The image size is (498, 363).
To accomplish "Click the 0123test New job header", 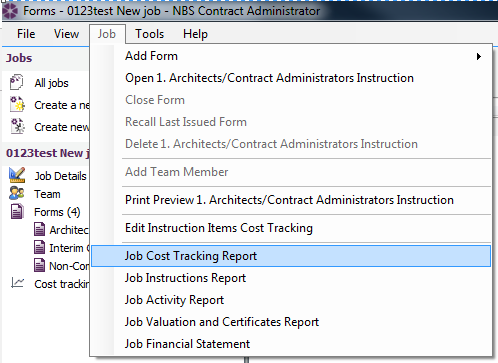I will [48, 153].
